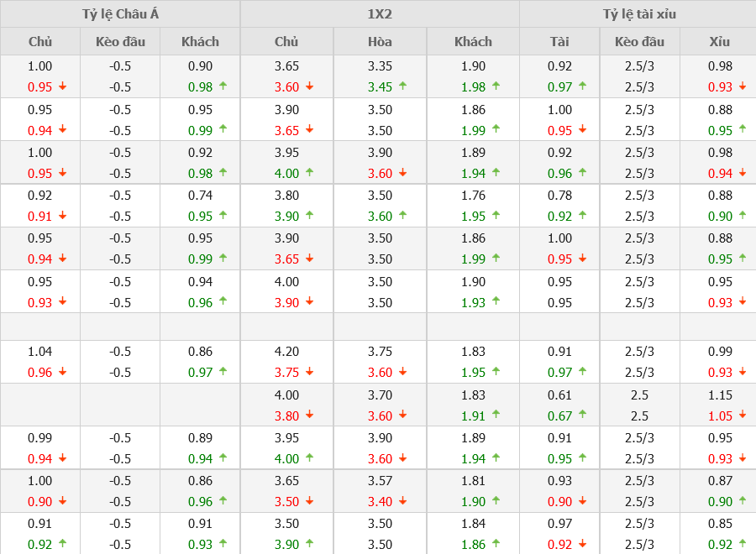Click the down arrow beside red 3.50

pos(310,501)
